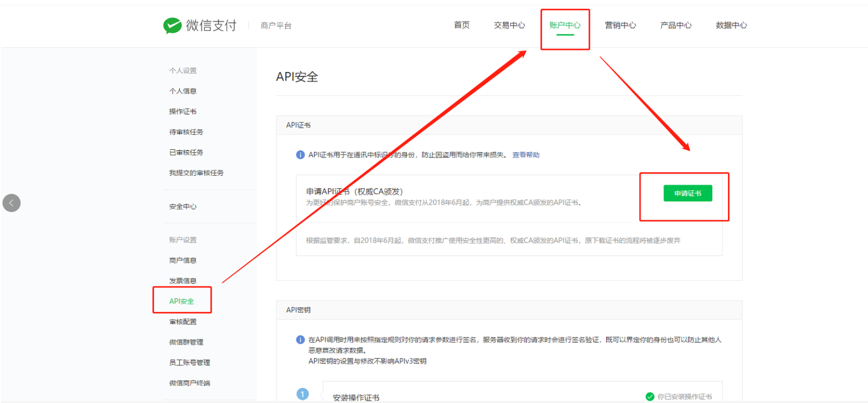
Task: Click the 账户设置 sidebar section heading
Action: [x=183, y=240]
